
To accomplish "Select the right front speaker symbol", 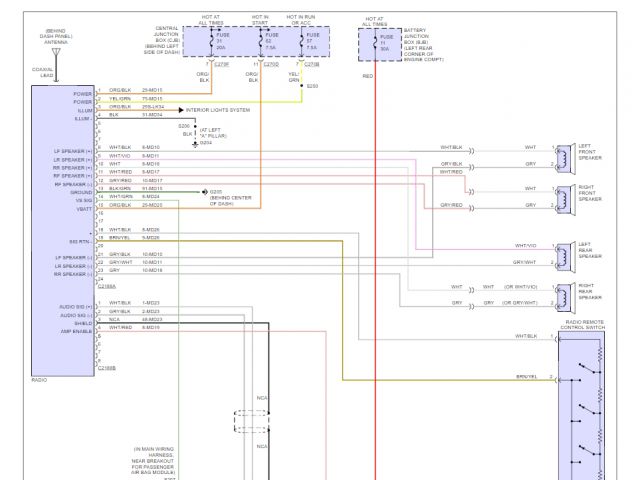I will click(x=567, y=197).
